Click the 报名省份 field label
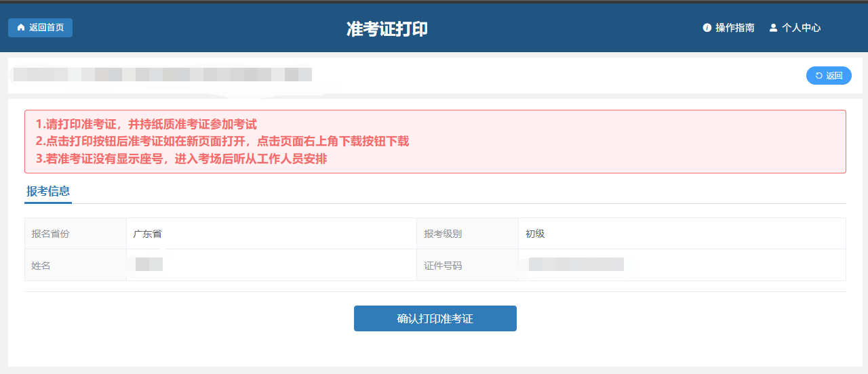Image resolution: width=868 pixels, height=374 pixels. click(50, 234)
